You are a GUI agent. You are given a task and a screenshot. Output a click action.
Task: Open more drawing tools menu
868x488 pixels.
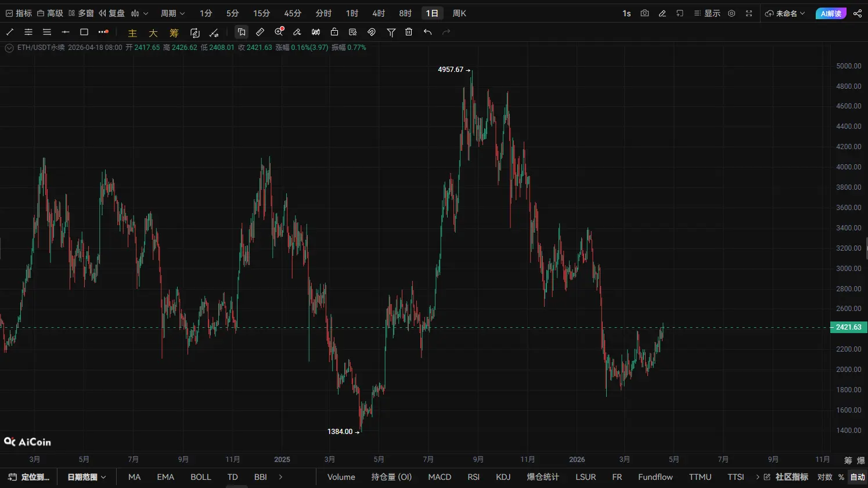click(103, 32)
